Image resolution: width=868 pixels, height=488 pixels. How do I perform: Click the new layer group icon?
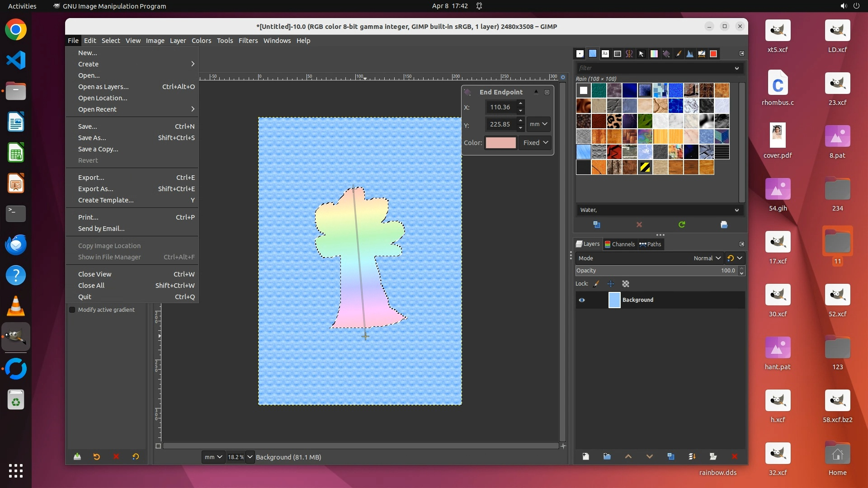pos(607,456)
